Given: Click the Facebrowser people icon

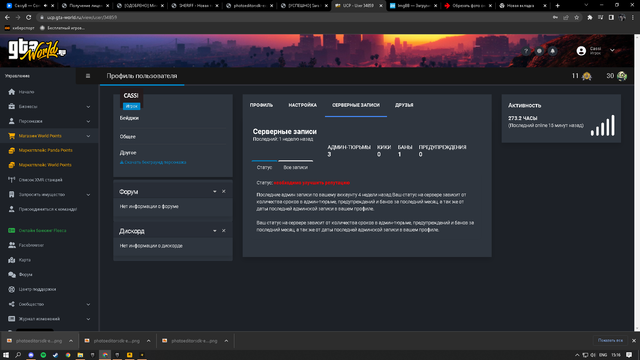Looking at the screenshot, I should click(x=11, y=245).
